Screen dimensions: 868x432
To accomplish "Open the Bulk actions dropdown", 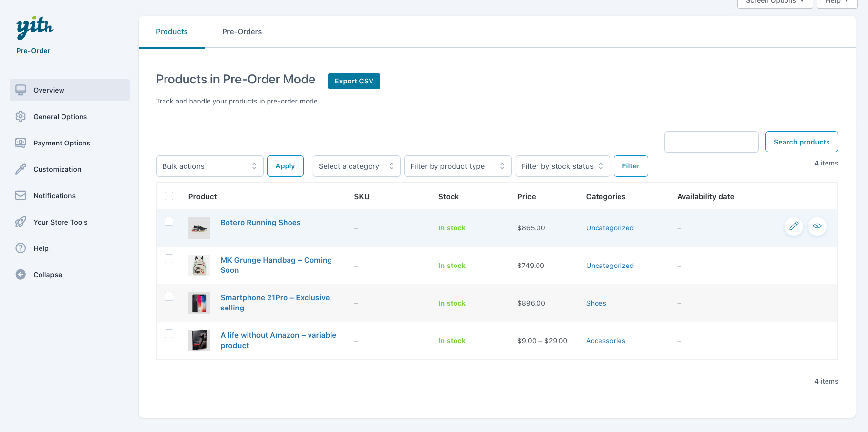I will point(209,166).
